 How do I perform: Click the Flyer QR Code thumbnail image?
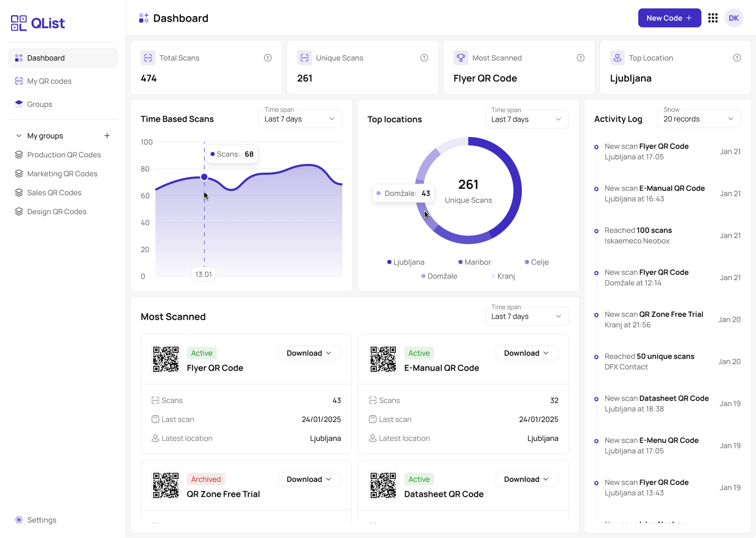[166, 360]
